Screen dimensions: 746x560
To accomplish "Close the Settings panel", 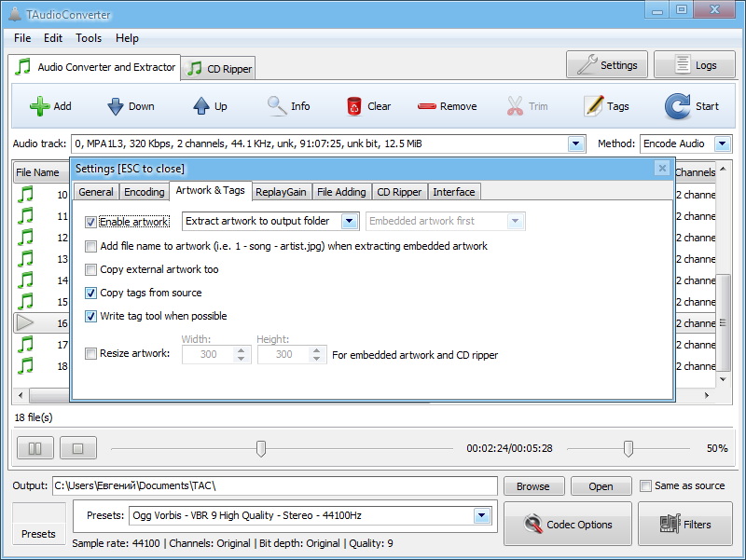I will tap(662, 168).
